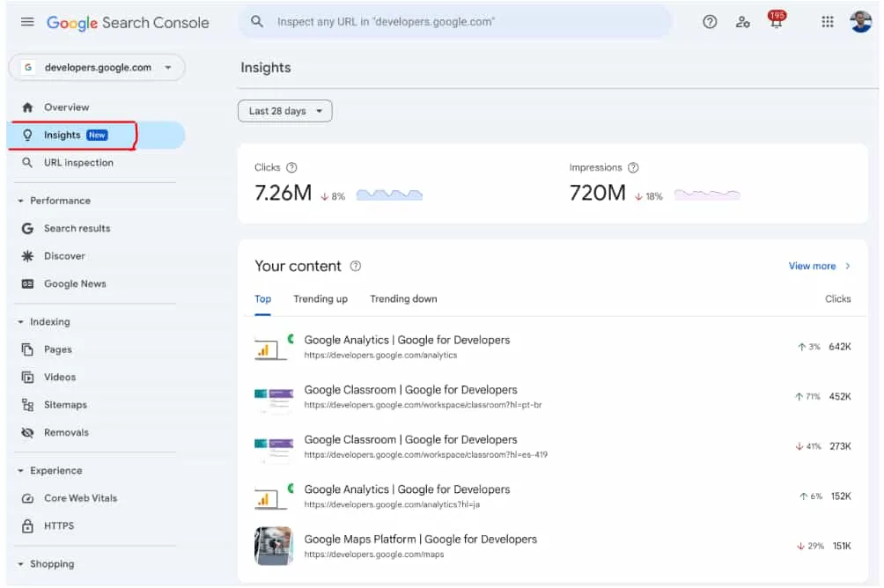Screen dimensions: 884x588
Task: Open Overview in the sidebar
Action: 67,107
